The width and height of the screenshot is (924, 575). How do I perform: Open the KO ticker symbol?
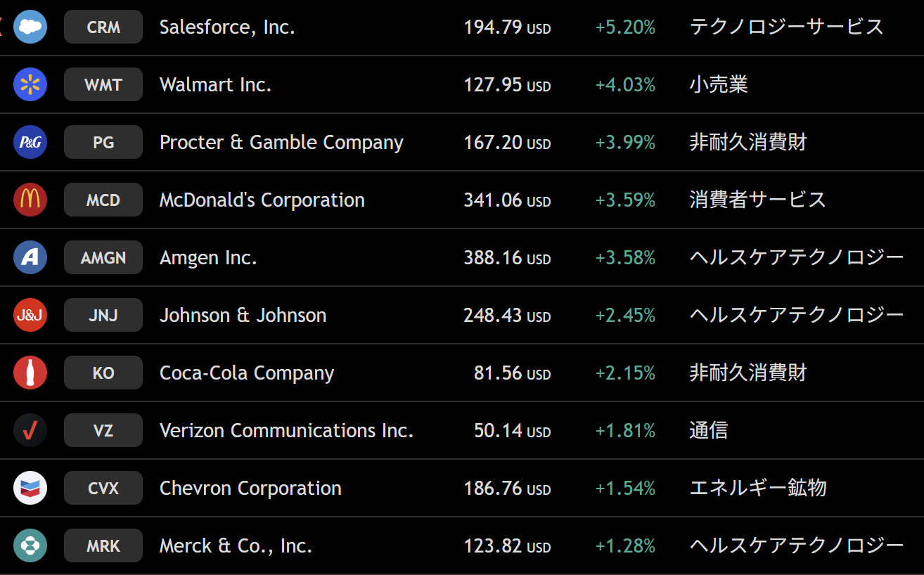click(103, 373)
